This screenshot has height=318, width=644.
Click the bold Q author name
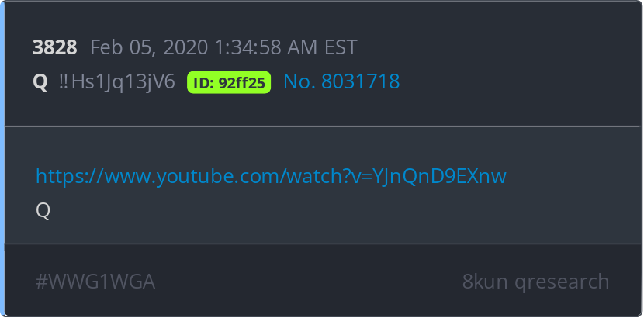[40, 82]
